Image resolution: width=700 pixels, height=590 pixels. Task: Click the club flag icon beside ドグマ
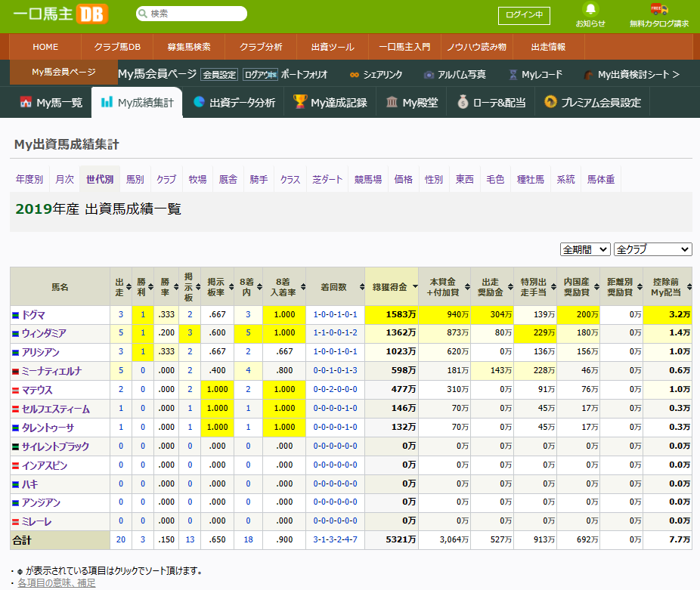coord(16,315)
